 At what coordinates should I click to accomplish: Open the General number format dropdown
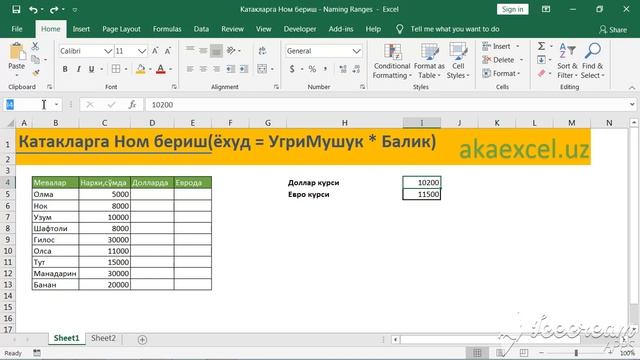click(x=356, y=51)
